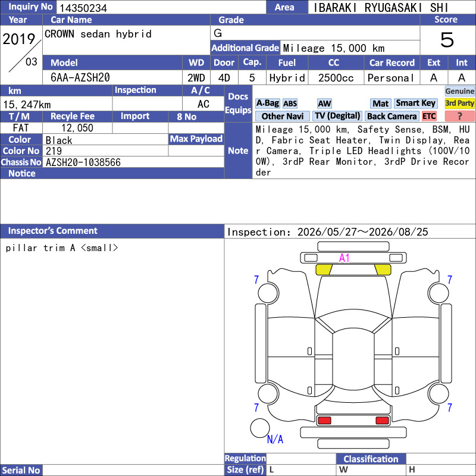Click the Other Navi badge
The width and height of the screenshot is (476, 476).
(282, 116)
